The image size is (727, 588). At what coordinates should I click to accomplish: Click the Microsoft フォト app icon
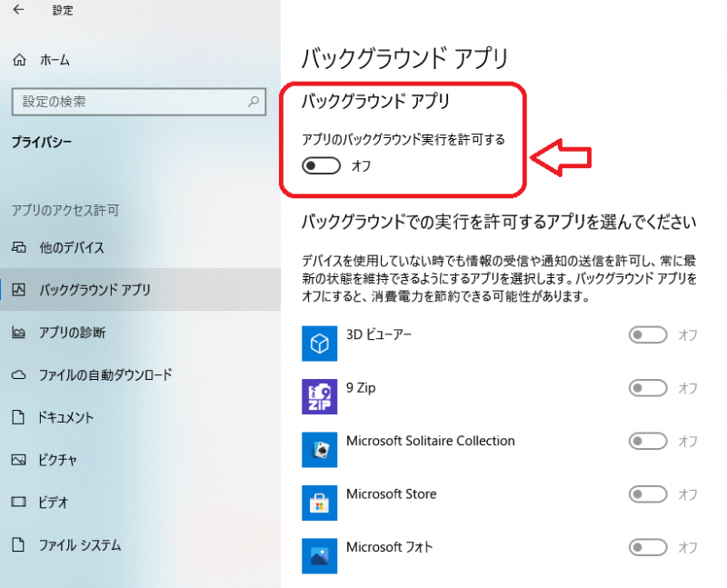319,554
